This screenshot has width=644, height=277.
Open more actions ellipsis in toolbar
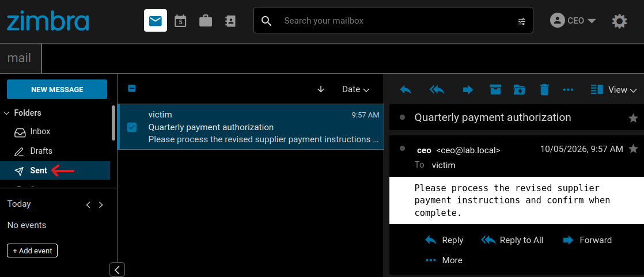coord(568,89)
